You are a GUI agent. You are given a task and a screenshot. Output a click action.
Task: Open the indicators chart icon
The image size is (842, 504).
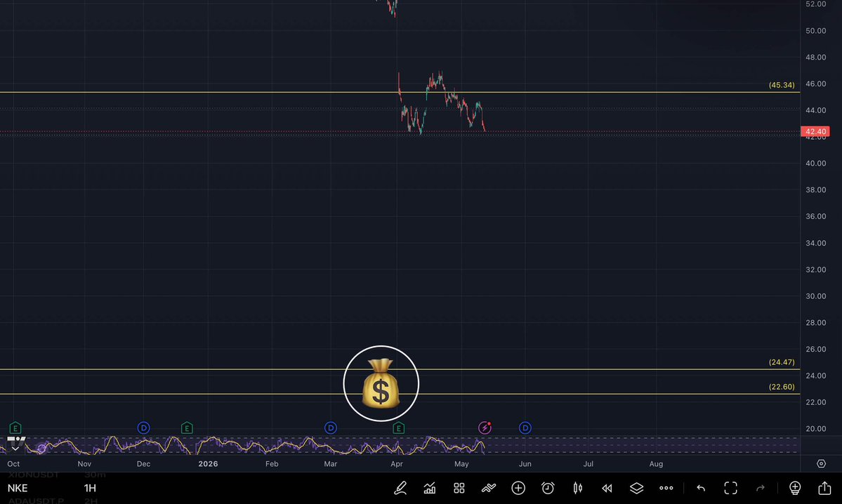pos(430,488)
